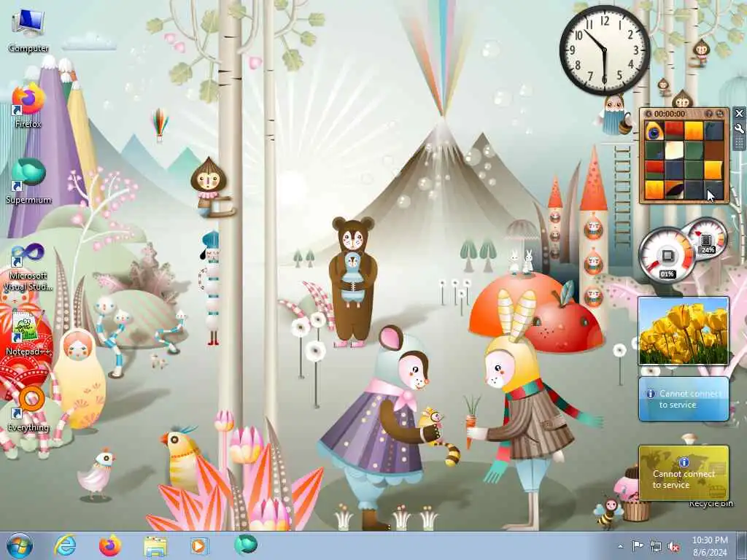The image size is (747, 560).
Task: Select the Microsoft Visual Studio shortcut
Action: coord(28,267)
